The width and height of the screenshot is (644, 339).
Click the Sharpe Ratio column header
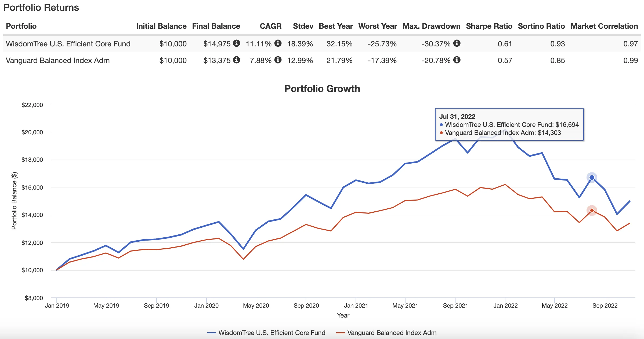click(489, 26)
